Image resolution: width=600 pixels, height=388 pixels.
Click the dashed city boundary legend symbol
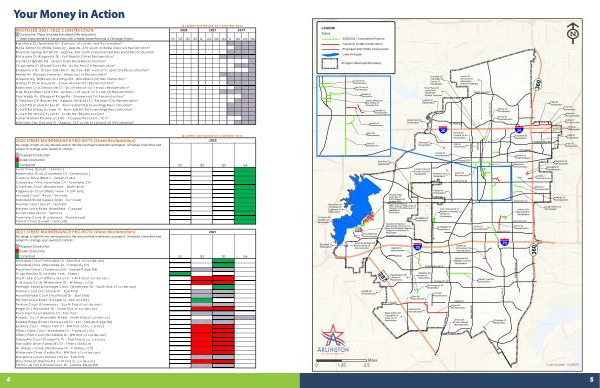click(x=331, y=64)
